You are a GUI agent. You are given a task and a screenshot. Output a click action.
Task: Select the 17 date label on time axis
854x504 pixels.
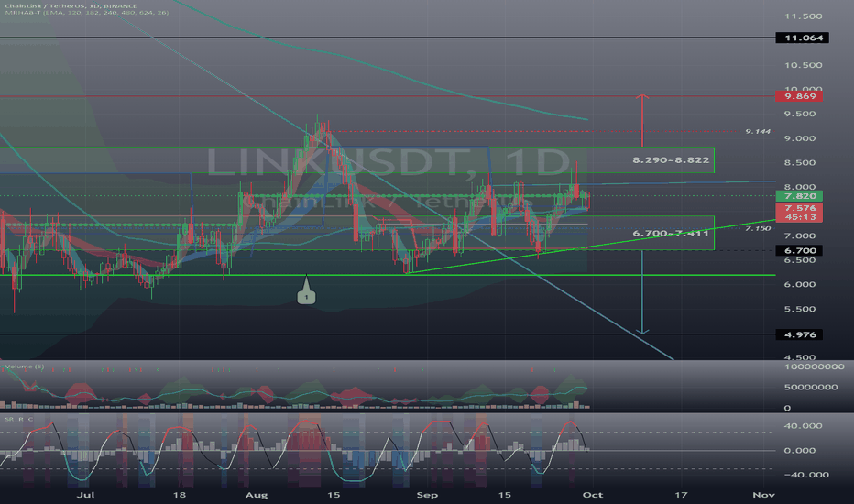coord(681,495)
